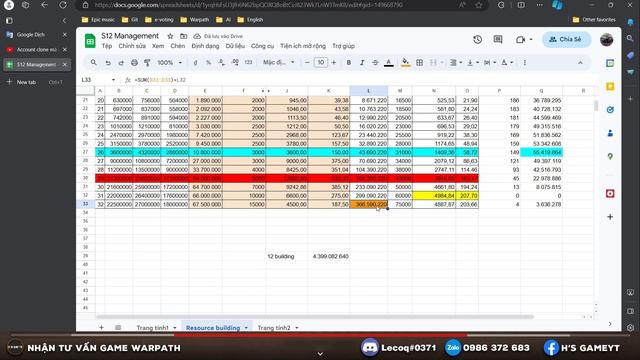This screenshot has width=640, height=360.
Task: Open the Chèn menu
Action: click(178, 46)
